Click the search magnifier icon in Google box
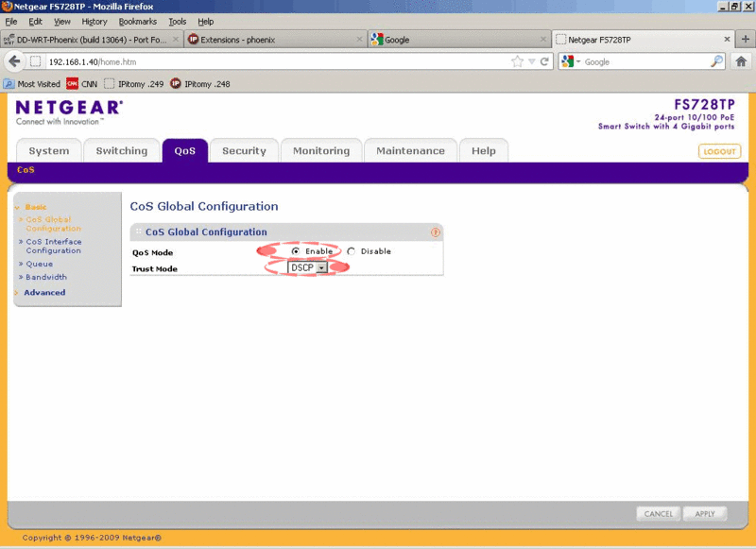756x549 pixels. tap(716, 61)
